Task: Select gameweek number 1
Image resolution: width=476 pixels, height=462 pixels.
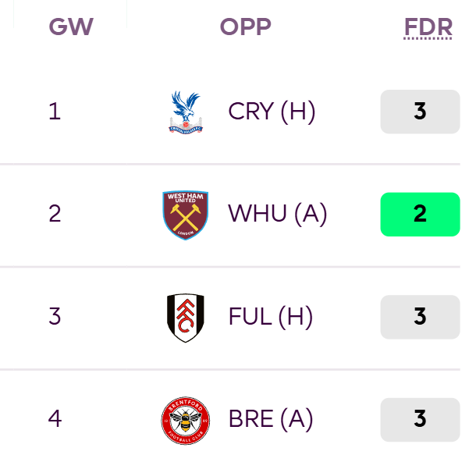Action: pyautogui.click(x=55, y=112)
